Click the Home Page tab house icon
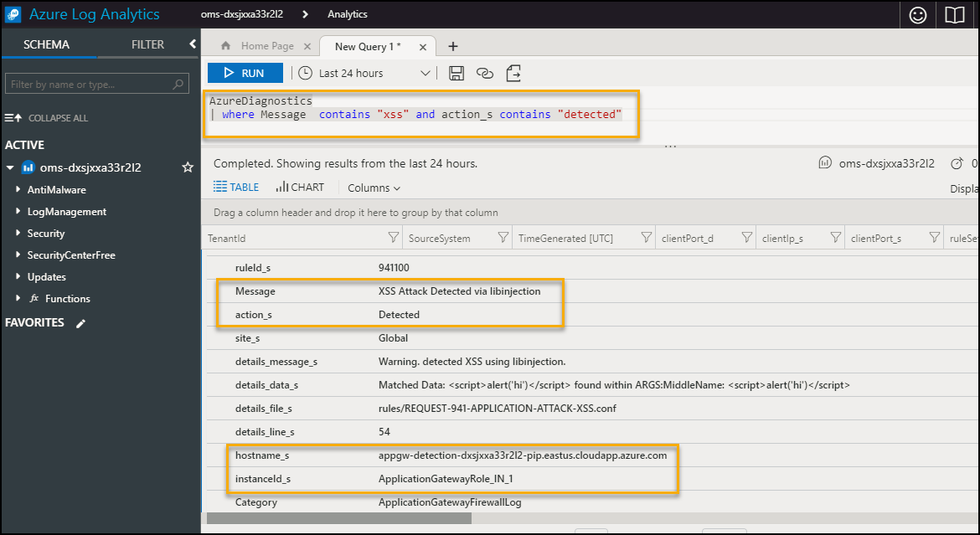 [x=225, y=45]
